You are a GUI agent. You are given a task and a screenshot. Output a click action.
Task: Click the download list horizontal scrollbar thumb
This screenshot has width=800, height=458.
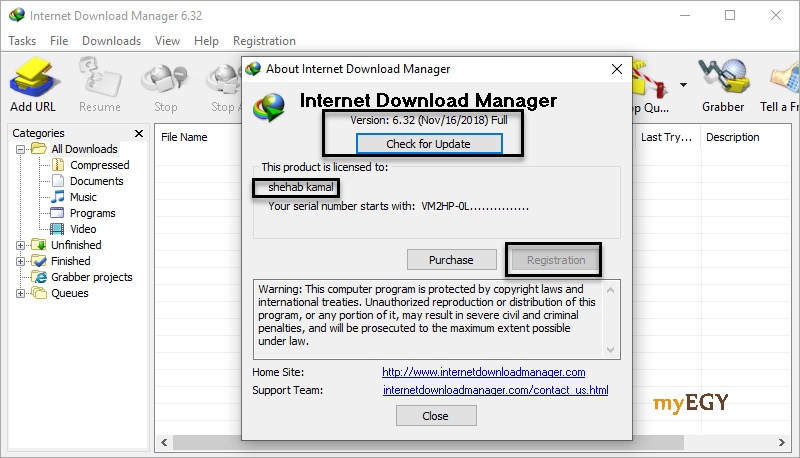(428, 442)
